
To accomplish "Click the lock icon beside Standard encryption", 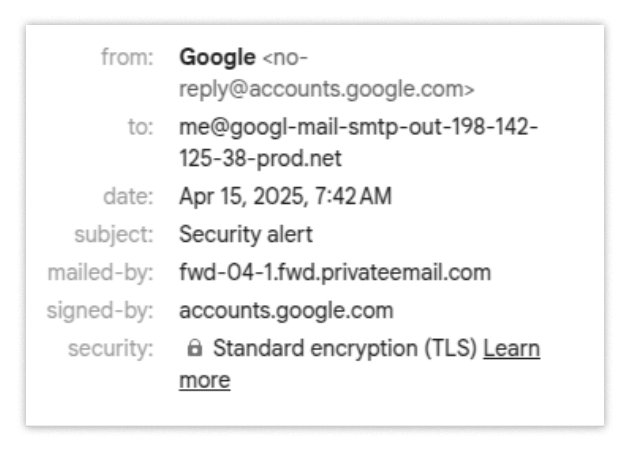I will tap(195, 349).
